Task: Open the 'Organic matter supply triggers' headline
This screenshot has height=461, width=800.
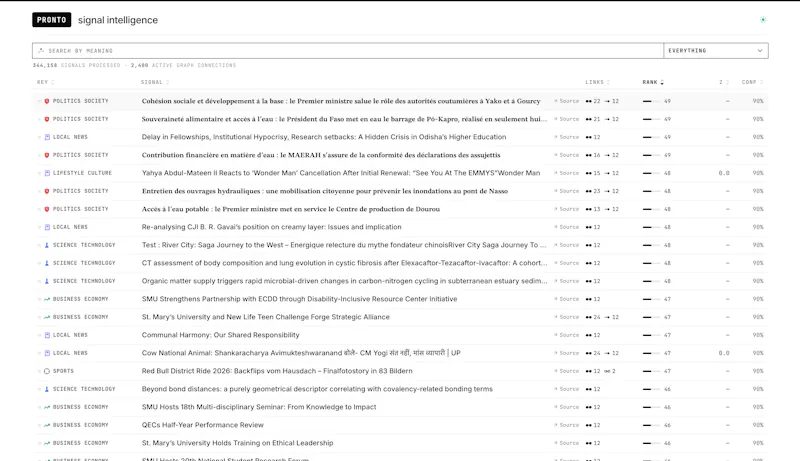Action: pyautogui.click(x=344, y=281)
